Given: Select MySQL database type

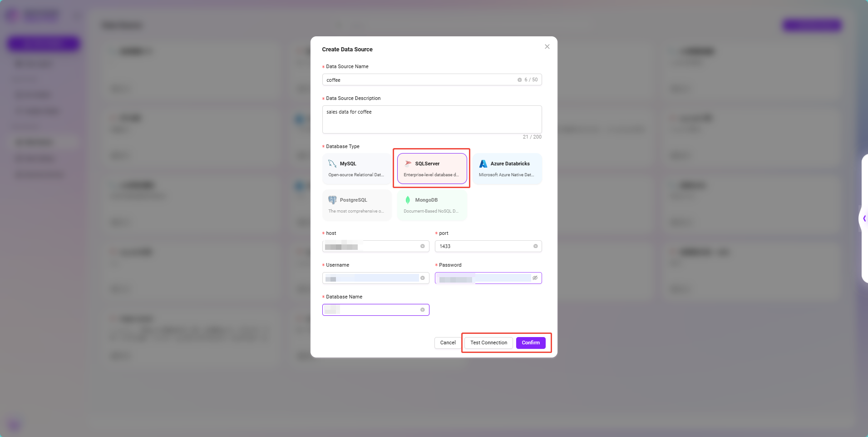Looking at the screenshot, I should (356, 169).
